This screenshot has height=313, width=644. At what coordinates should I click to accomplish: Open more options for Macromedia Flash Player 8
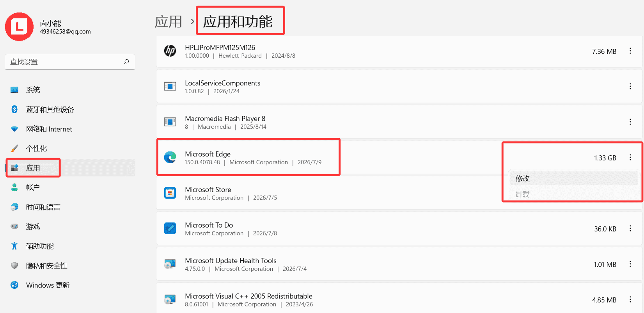point(630,122)
